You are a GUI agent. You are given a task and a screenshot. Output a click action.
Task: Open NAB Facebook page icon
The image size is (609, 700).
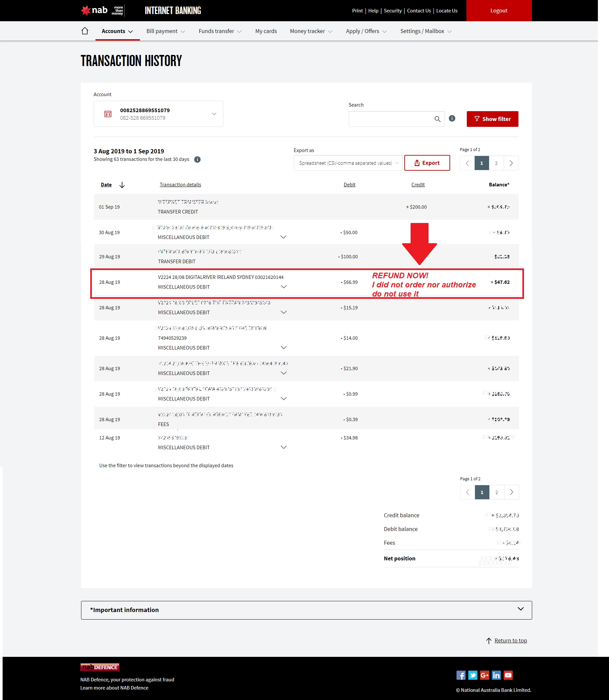(461, 675)
